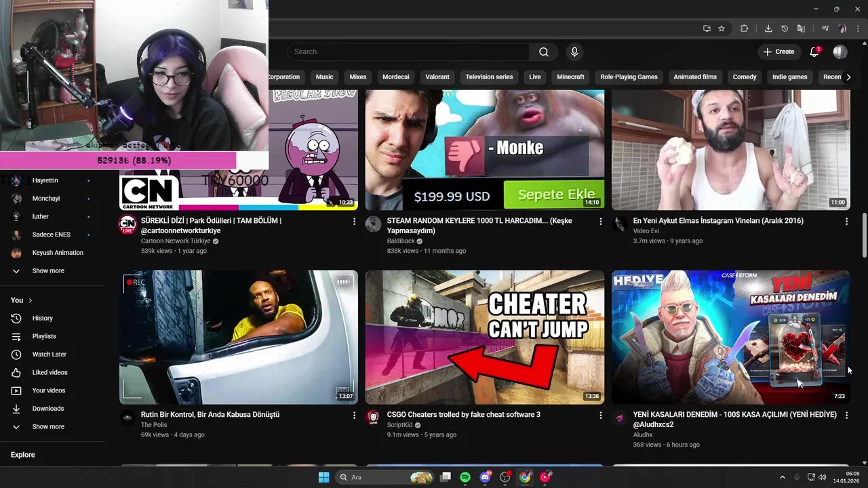
Task: Select the Role-Playing Games chip
Action: [629, 77]
